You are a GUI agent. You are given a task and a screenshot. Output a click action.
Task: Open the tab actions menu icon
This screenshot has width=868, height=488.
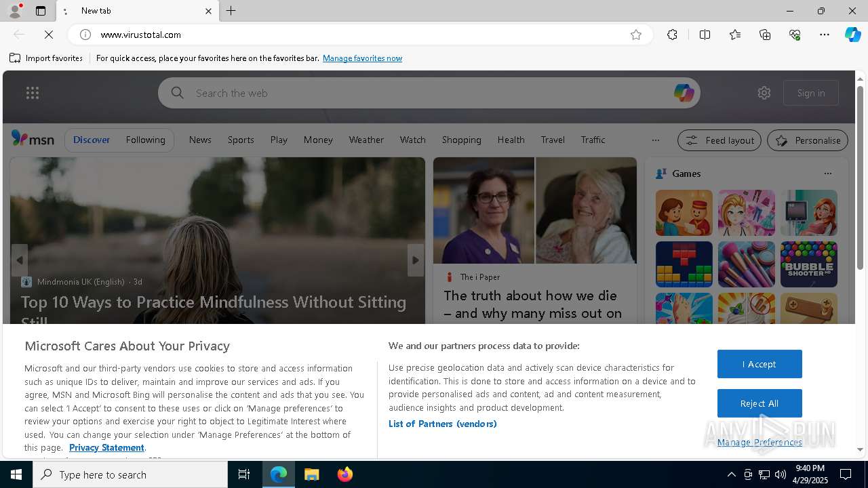click(x=41, y=11)
